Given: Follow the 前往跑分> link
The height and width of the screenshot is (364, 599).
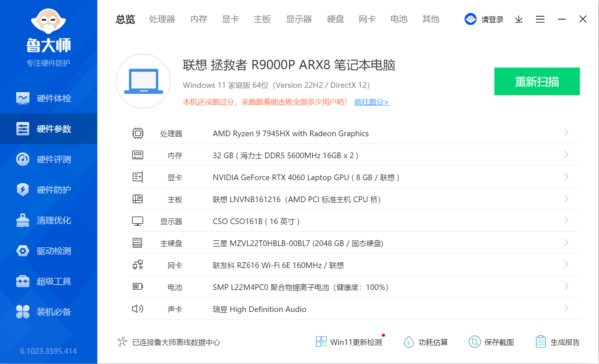Looking at the screenshot, I should point(371,102).
